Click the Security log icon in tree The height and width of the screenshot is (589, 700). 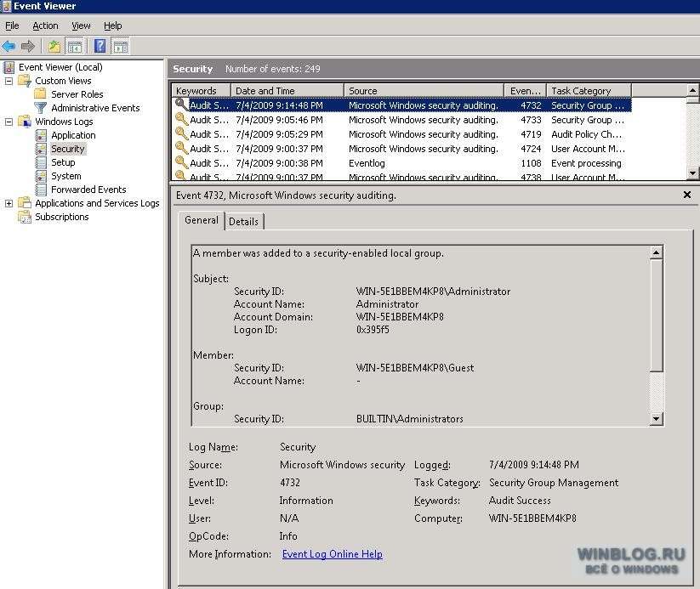coord(41,149)
